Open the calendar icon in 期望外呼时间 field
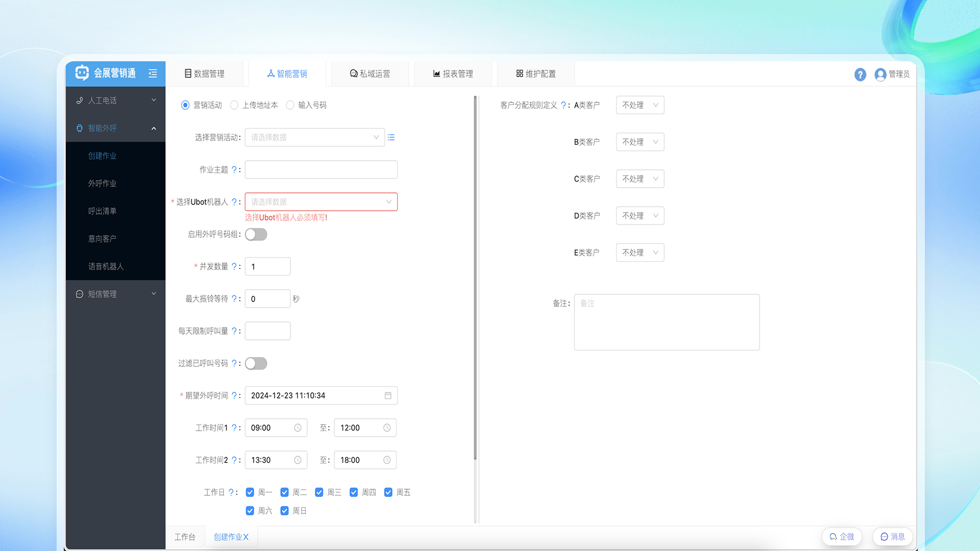Image resolution: width=980 pixels, height=551 pixels. (x=388, y=395)
